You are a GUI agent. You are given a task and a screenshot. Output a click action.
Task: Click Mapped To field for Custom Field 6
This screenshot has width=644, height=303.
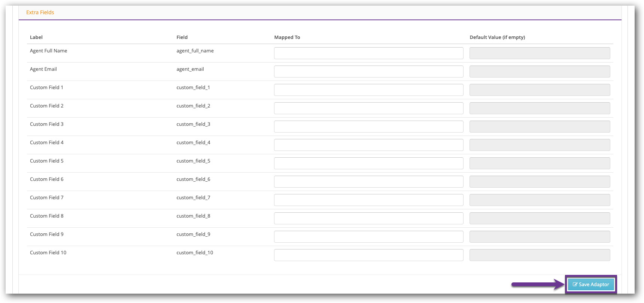point(369,182)
